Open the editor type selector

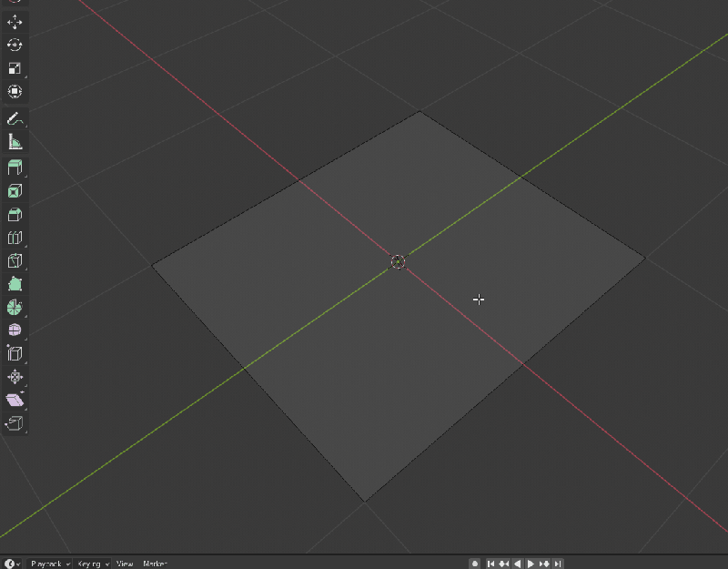(x=9, y=563)
